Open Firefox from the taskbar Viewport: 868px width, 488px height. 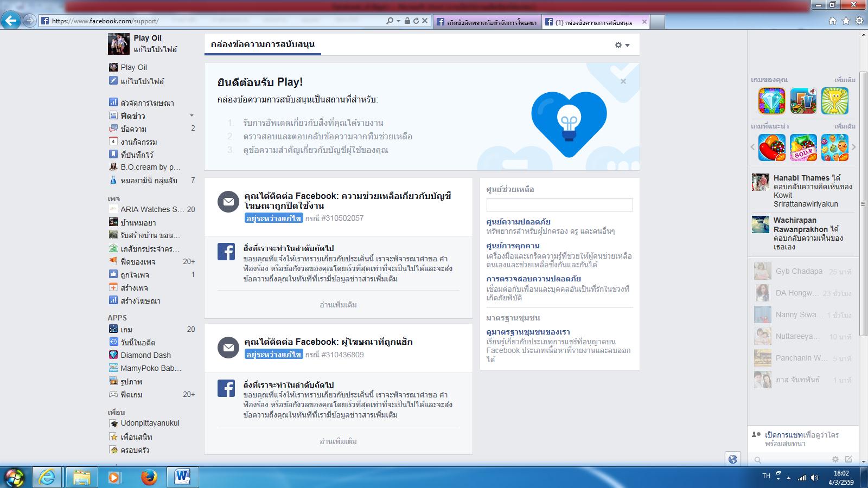pyautogui.click(x=149, y=477)
